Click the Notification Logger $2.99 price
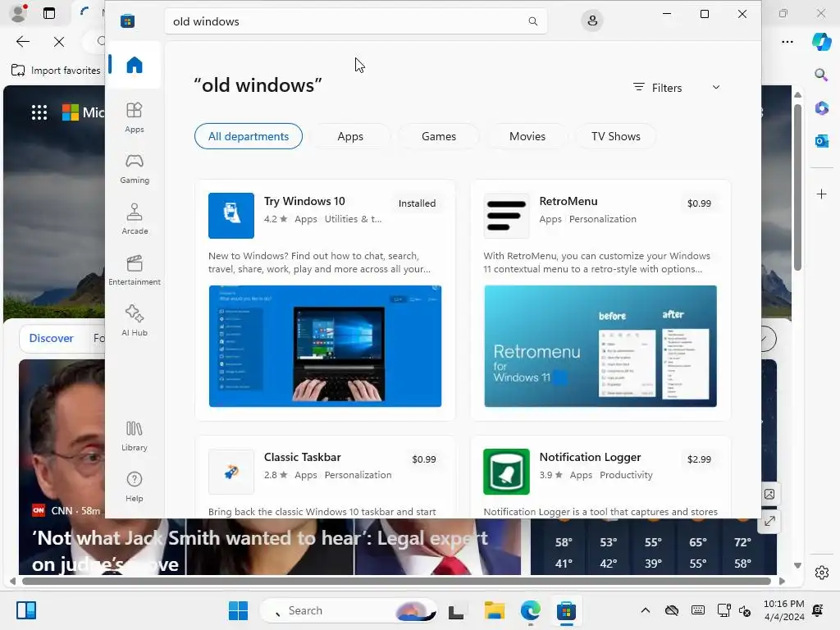The height and width of the screenshot is (630, 840). pos(699,459)
